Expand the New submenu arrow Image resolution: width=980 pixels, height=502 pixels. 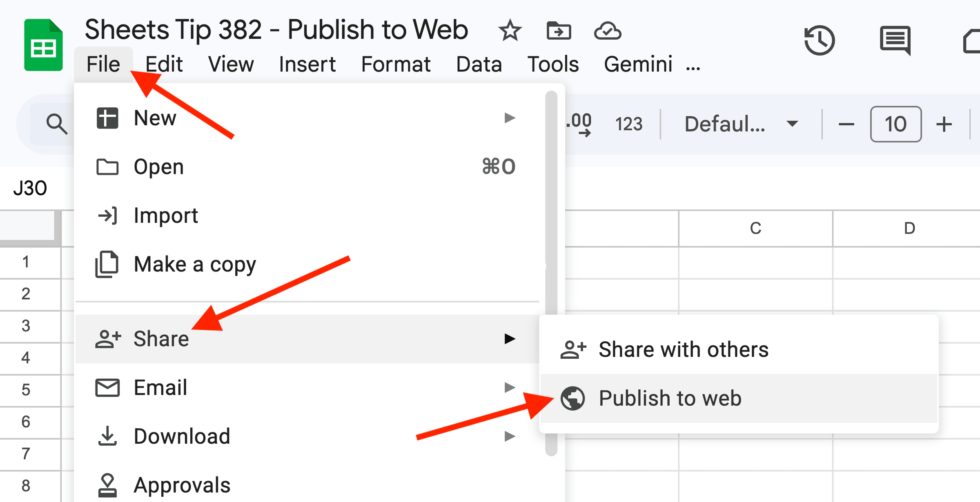(509, 118)
